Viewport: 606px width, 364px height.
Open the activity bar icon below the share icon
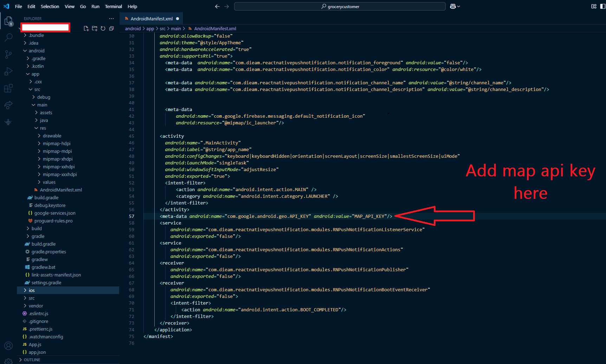pos(8,122)
